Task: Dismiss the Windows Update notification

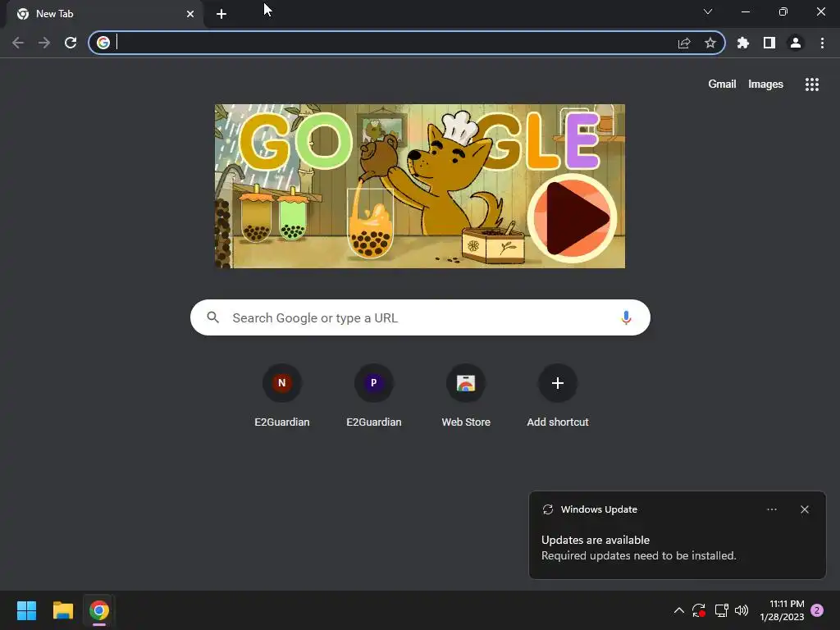Action: tap(805, 509)
